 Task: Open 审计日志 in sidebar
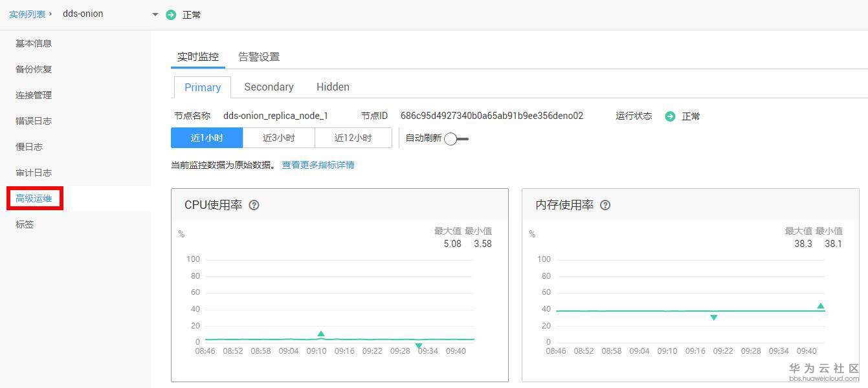click(34, 173)
